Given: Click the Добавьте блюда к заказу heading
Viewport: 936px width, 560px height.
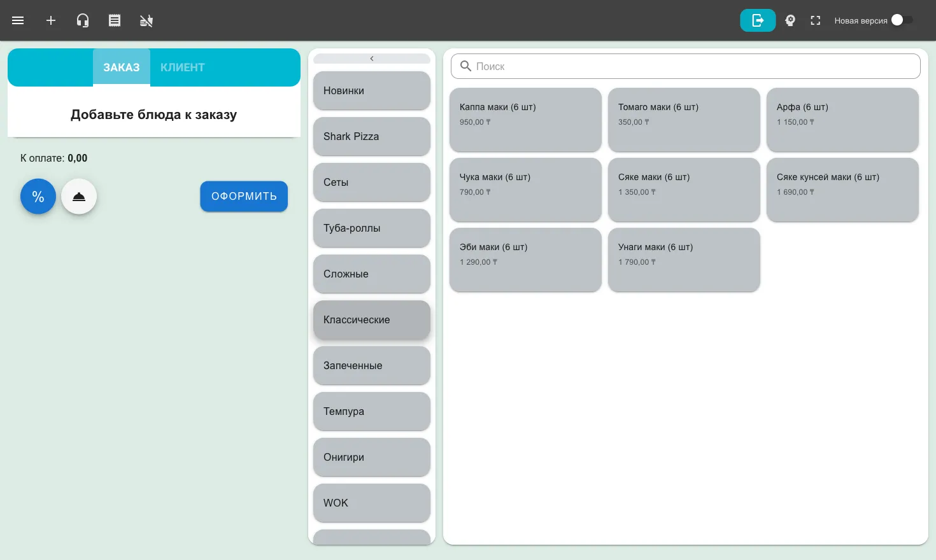Looking at the screenshot, I should point(153,115).
